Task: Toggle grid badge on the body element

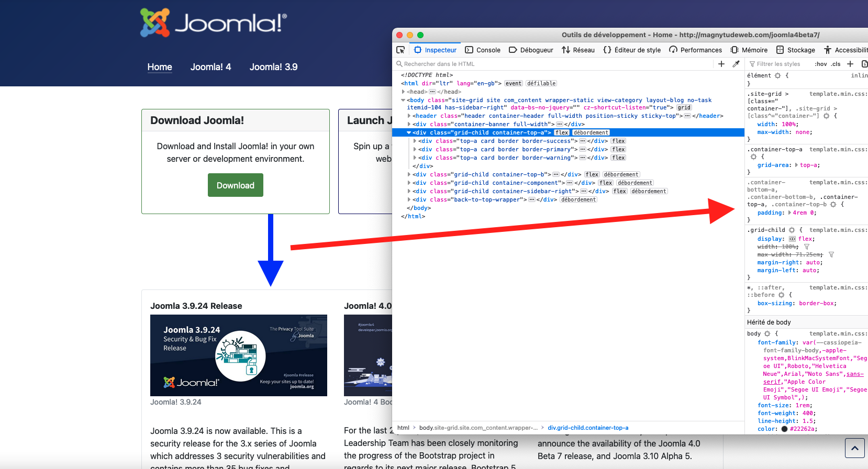Action: point(684,107)
